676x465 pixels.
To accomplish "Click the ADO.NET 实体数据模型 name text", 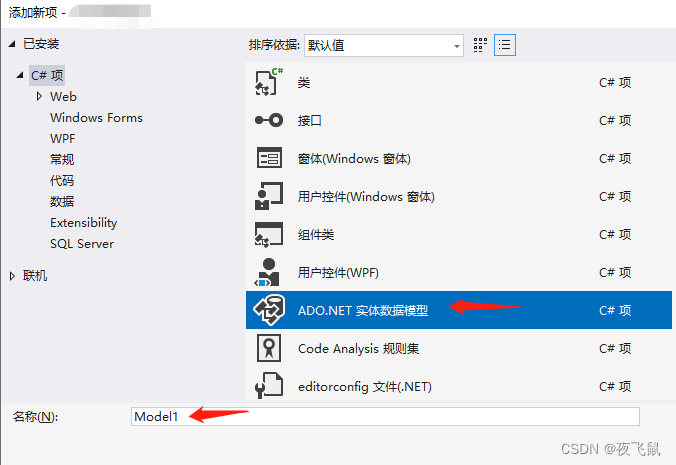I will [363, 310].
